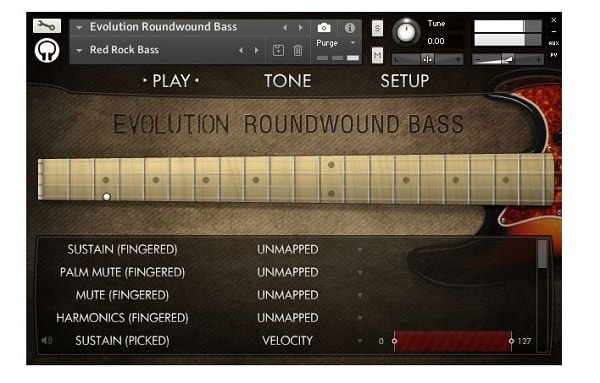600x383 pixels.
Task: Take a snapshot with the camera icon
Action: (x=324, y=28)
